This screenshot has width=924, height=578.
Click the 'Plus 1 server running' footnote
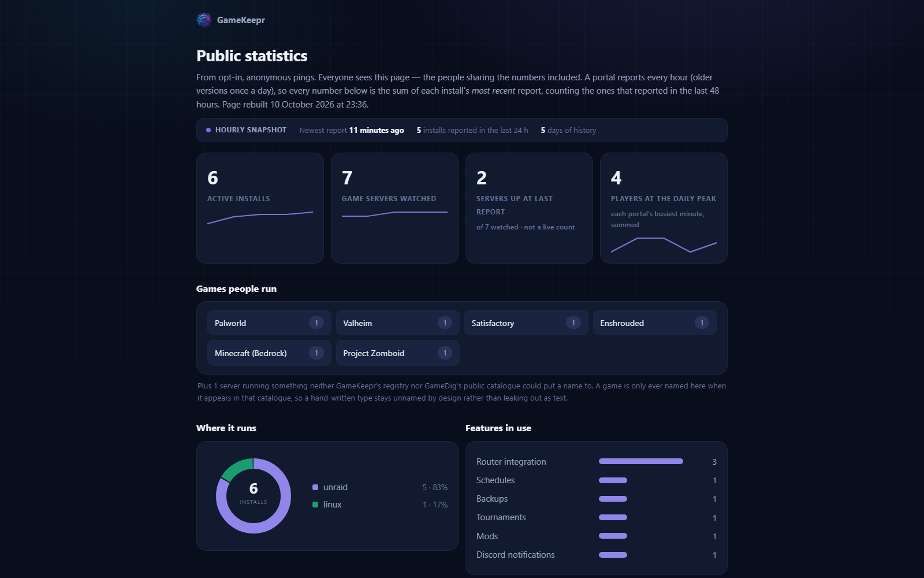point(462,392)
